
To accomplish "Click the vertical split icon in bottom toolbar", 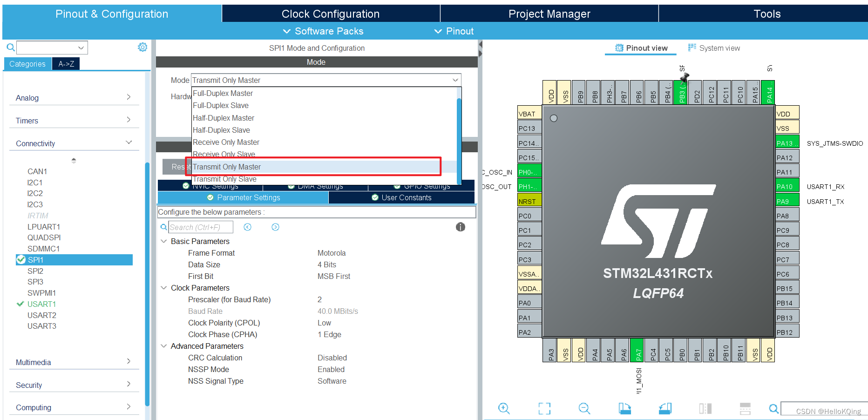I will [x=705, y=408].
